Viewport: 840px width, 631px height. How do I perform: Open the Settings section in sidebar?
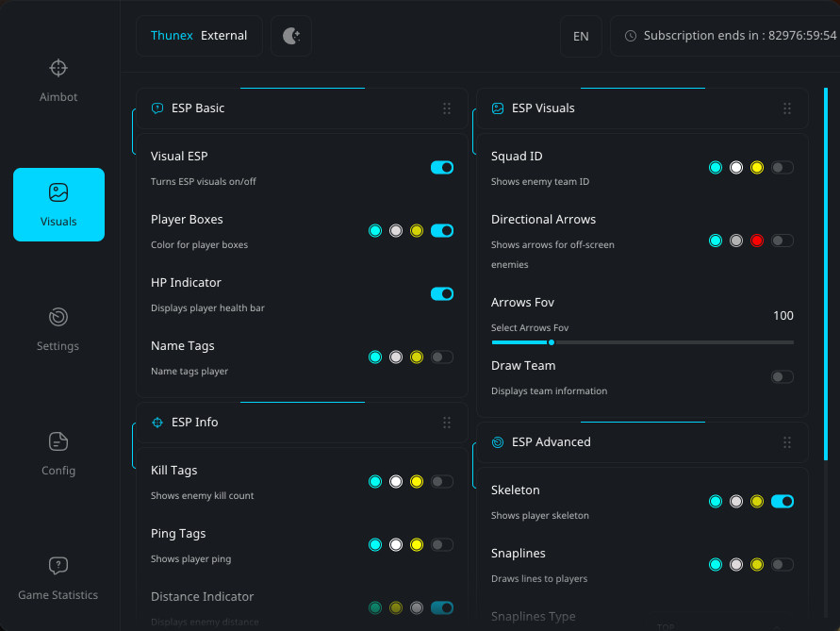(x=58, y=329)
